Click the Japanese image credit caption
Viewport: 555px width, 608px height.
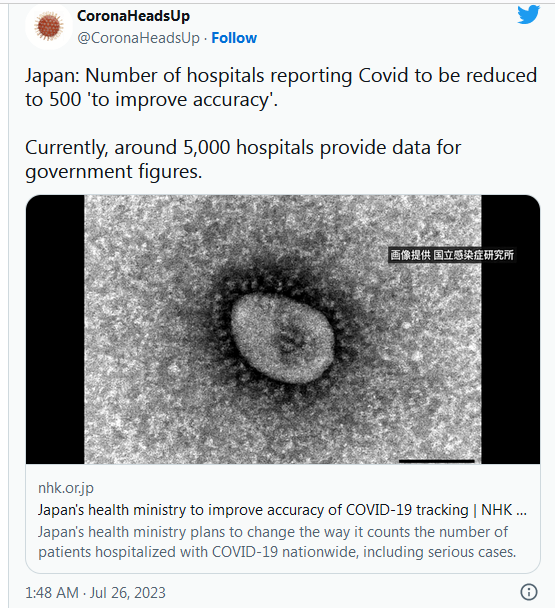click(452, 255)
